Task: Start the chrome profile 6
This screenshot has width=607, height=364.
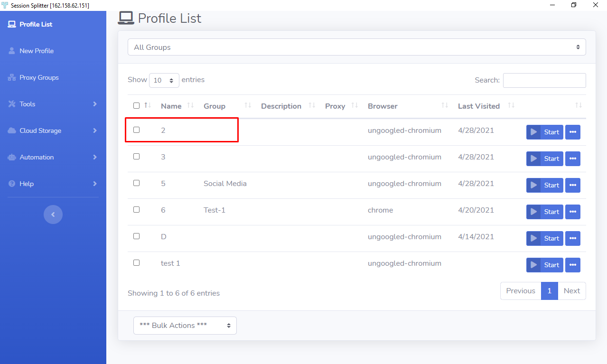Action: (x=545, y=212)
